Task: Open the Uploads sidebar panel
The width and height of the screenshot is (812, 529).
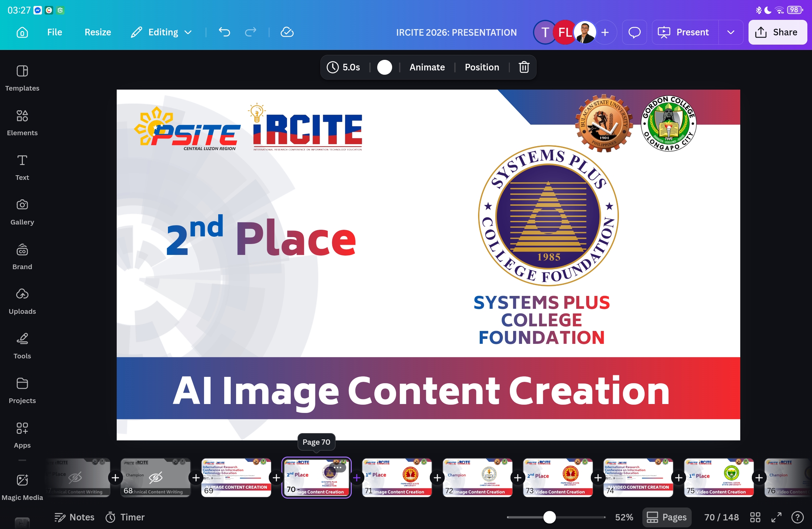Action: click(x=22, y=301)
